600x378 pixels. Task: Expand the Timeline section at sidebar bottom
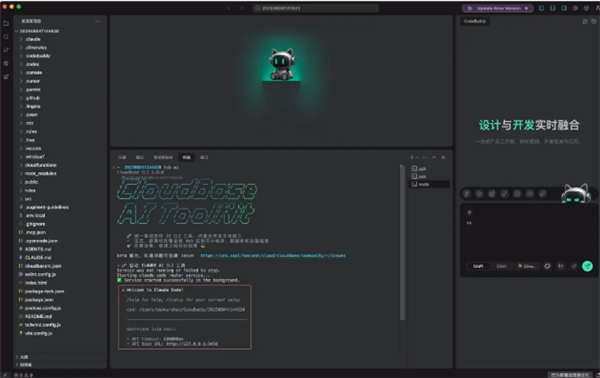point(59,365)
